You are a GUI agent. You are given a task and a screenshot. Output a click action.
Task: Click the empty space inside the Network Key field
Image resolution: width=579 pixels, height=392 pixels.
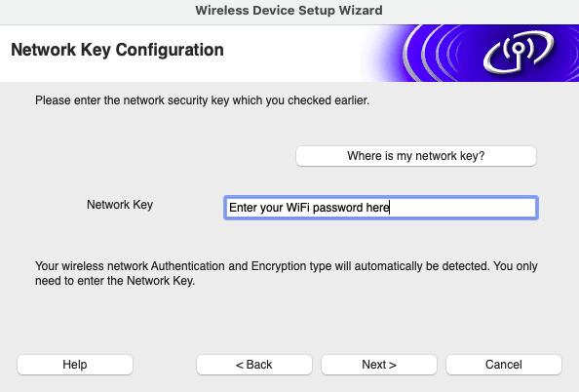(x=462, y=208)
